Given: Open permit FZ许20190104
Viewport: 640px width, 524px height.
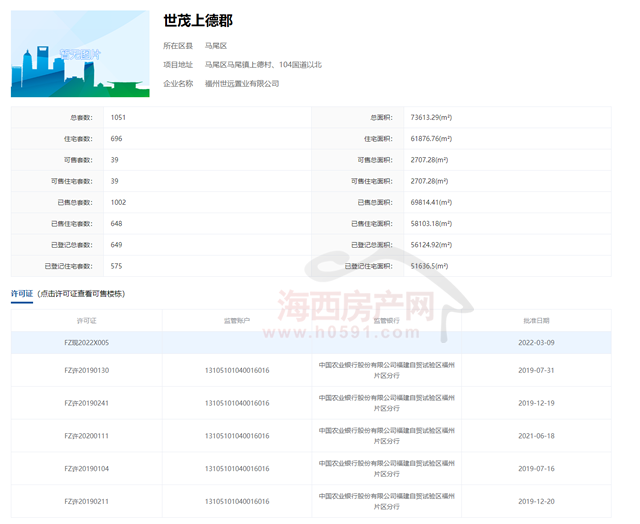Looking at the screenshot, I should 87,468.
